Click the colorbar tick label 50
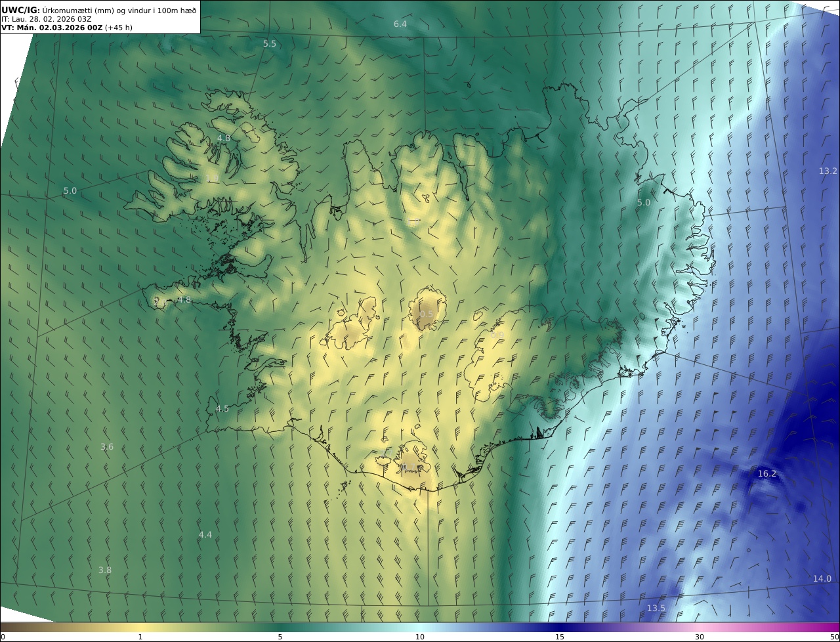This screenshot has height=642, width=840. point(835,637)
